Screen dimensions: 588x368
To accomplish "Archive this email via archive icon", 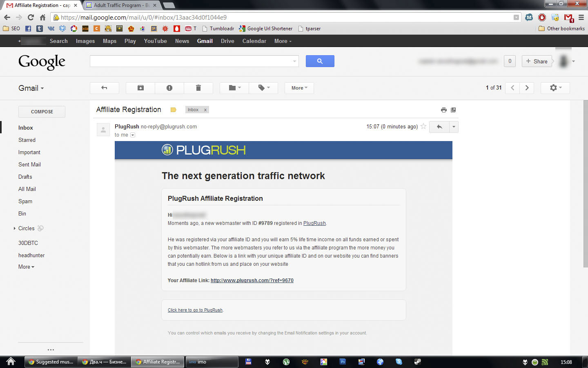I will point(140,88).
